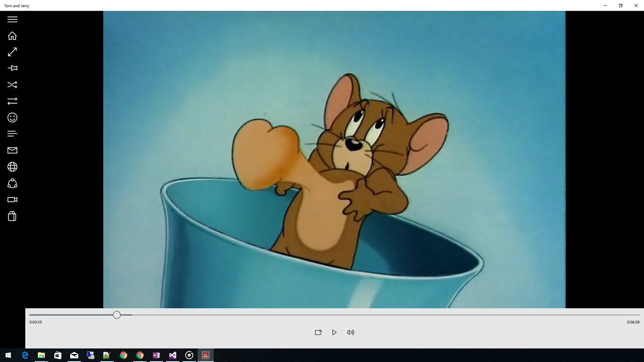This screenshot has height=362, width=644.
Task: Open the video camera icon
Action: tap(12, 200)
